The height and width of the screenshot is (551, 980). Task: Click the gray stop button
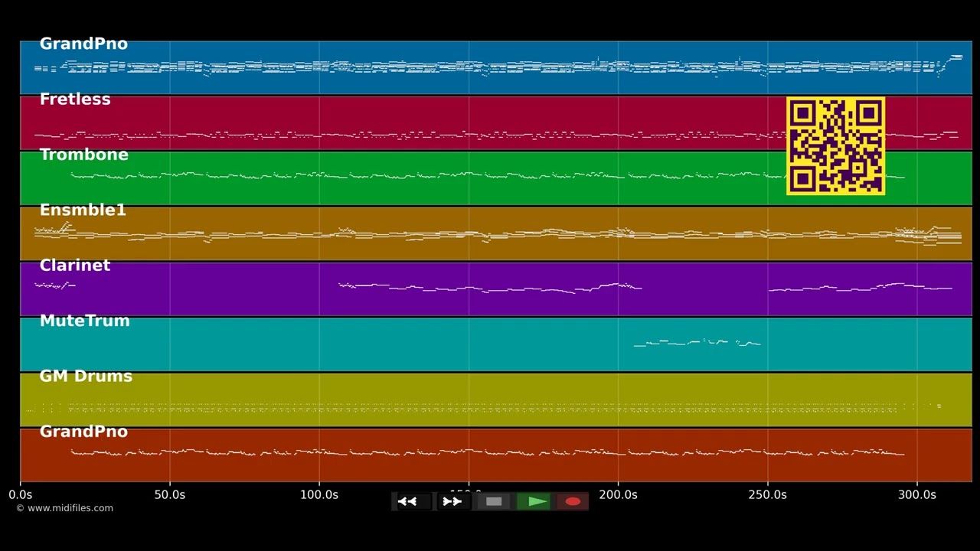[494, 501]
